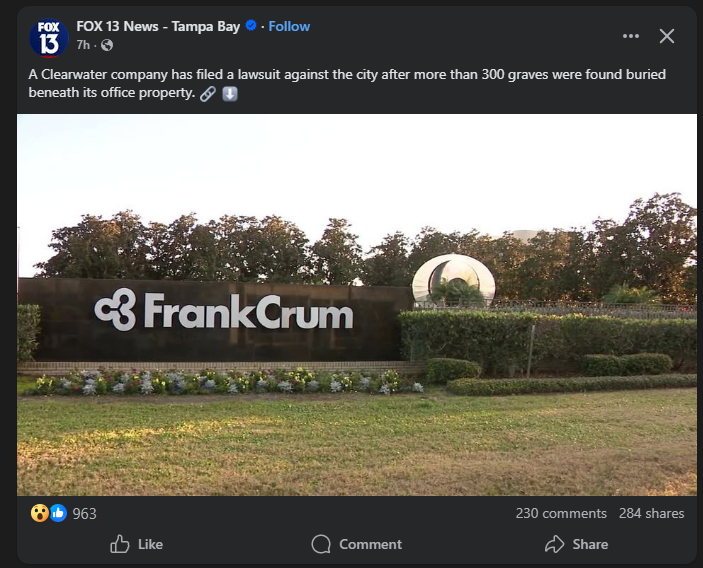View the 284 shares list
This screenshot has height=568, width=703.
(651, 513)
